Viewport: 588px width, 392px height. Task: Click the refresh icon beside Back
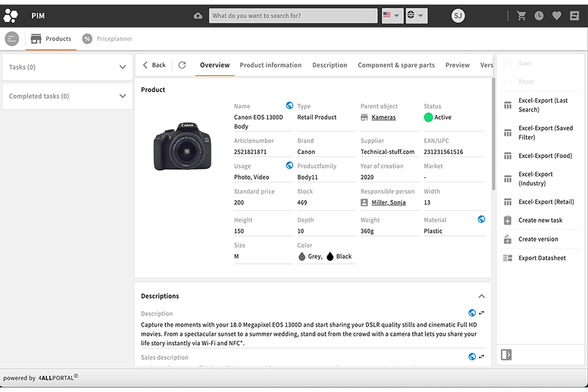click(x=182, y=65)
